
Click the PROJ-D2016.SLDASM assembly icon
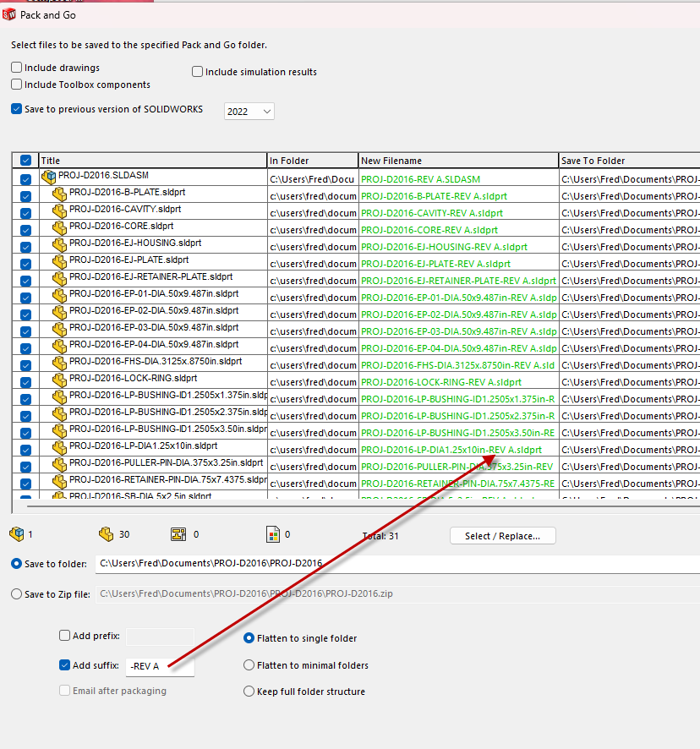(x=49, y=177)
